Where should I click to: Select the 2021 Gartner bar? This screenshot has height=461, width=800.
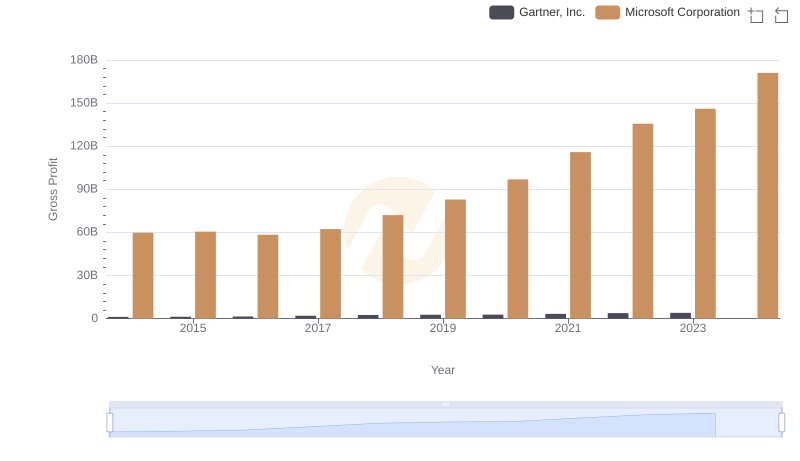(x=556, y=316)
